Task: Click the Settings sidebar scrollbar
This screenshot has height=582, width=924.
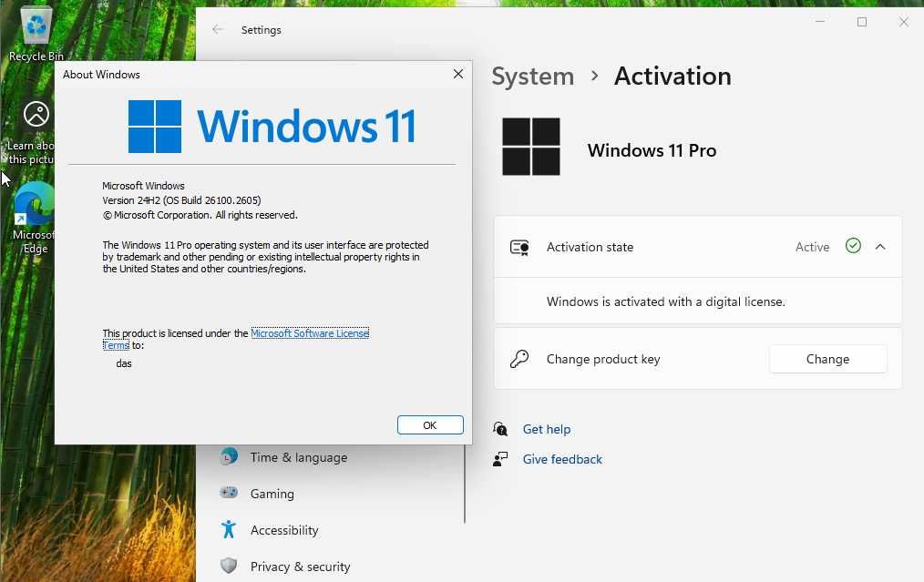Action: click(x=465, y=484)
